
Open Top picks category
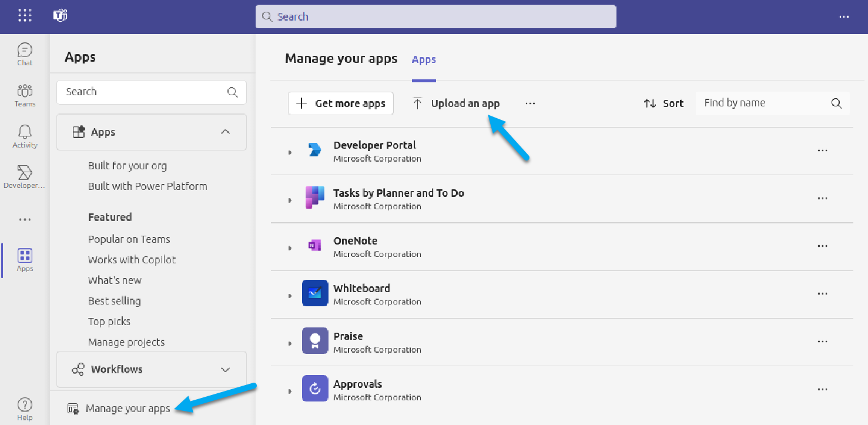109,322
